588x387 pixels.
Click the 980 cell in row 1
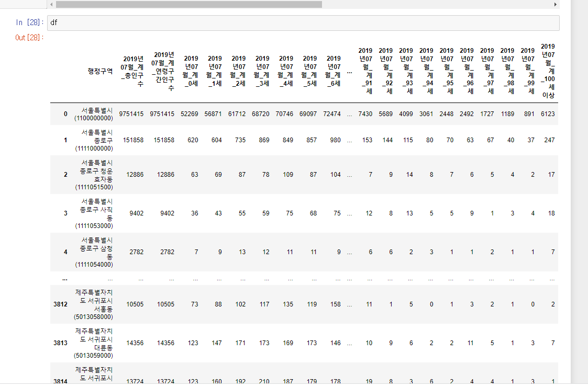tap(335, 140)
